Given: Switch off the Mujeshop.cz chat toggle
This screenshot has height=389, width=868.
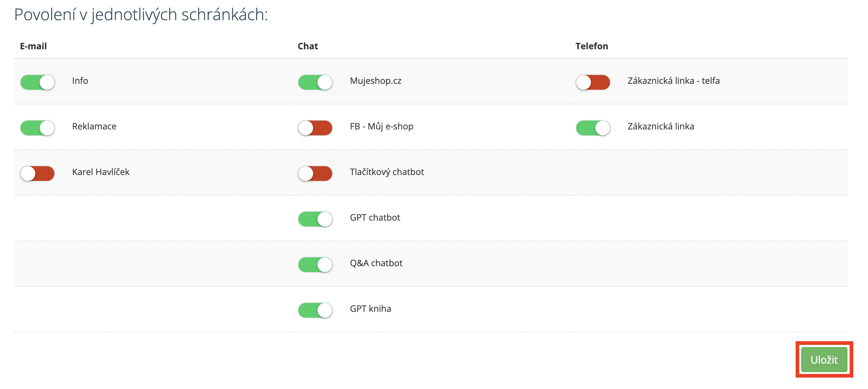Looking at the screenshot, I should coord(315,82).
